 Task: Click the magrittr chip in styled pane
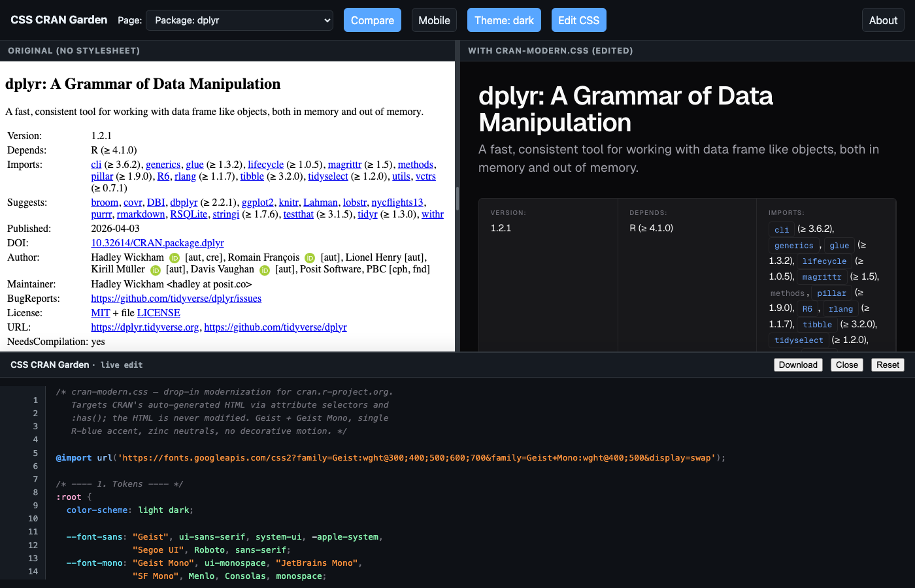point(822,276)
